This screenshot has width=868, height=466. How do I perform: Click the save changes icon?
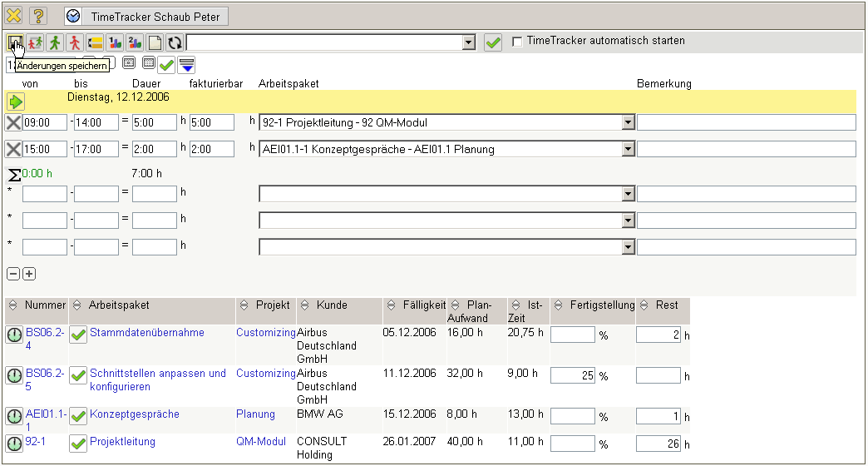coord(15,42)
